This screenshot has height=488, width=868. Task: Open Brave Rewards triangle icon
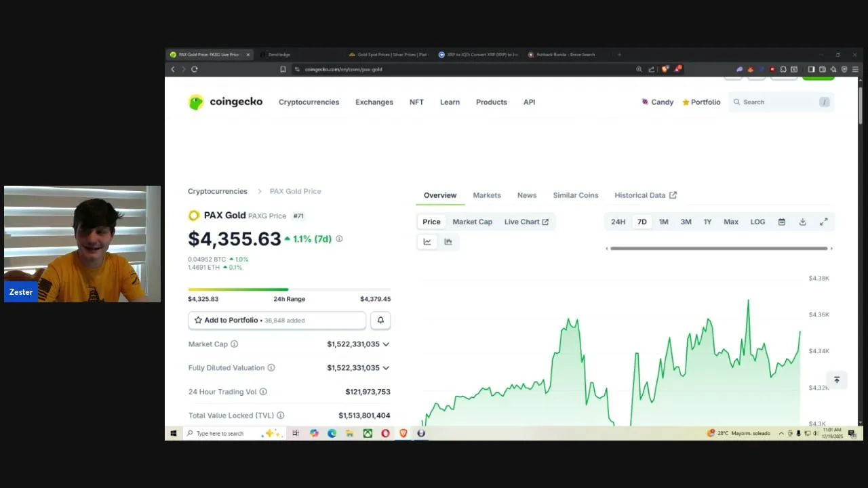[x=678, y=69]
